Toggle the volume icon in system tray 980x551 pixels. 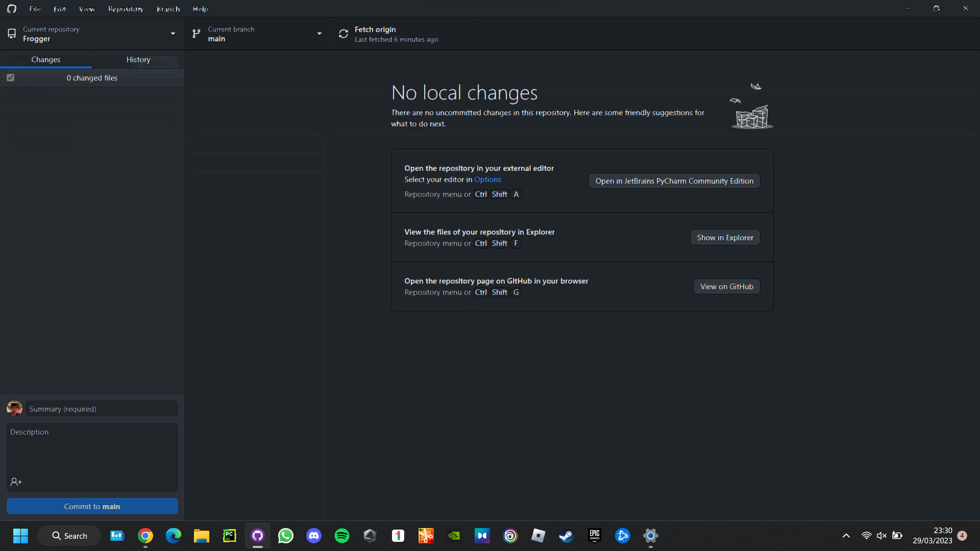[x=881, y=536]
